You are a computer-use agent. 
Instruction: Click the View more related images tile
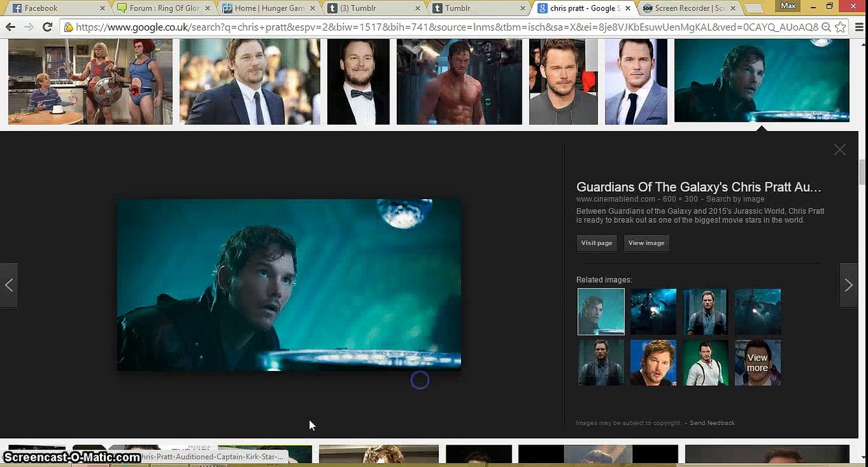click(x=758, y=363)
